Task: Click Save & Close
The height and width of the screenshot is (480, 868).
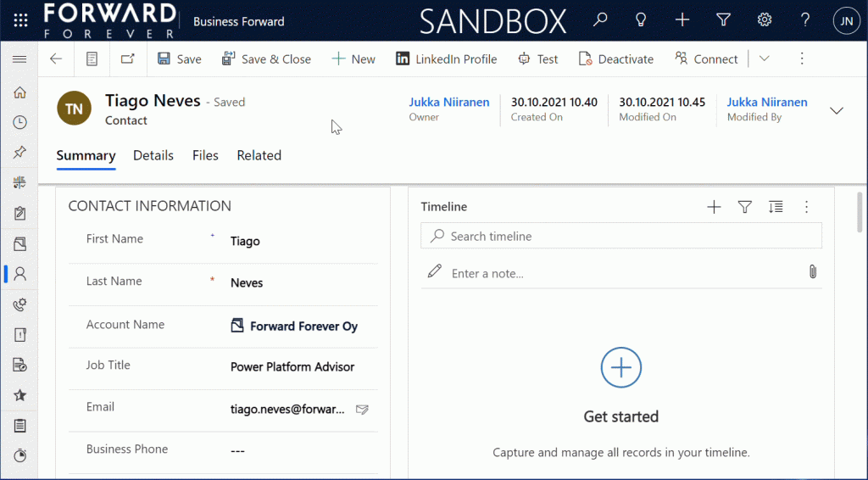Action: pyautogui.click(x=266, y=59)
